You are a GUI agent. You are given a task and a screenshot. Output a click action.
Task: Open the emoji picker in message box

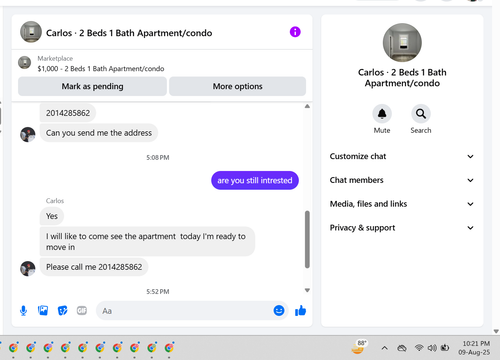(x=279, y=311)
